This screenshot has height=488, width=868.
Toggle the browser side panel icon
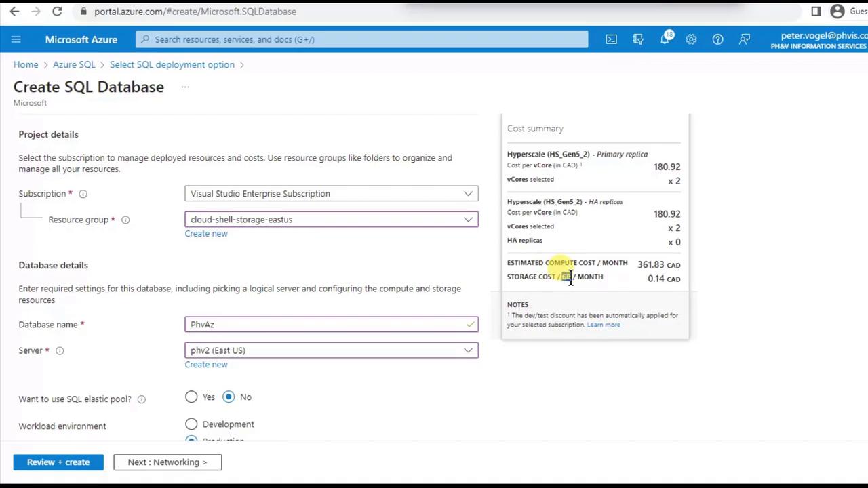[x=816, y=12]
